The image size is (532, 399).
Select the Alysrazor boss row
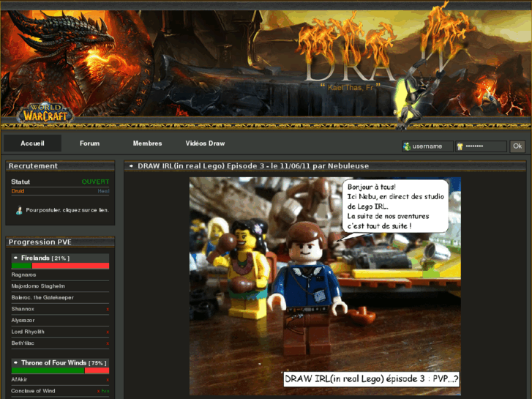(x=61, y=320)
